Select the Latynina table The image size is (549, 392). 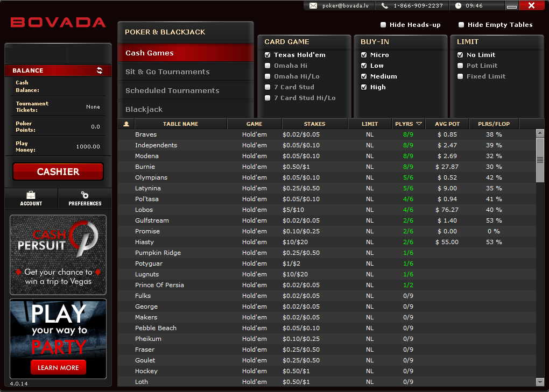pyautogui.click(x=326, y=188)
